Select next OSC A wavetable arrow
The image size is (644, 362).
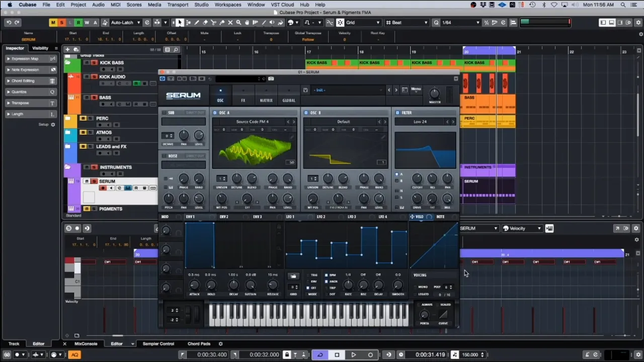pos(294,122)
